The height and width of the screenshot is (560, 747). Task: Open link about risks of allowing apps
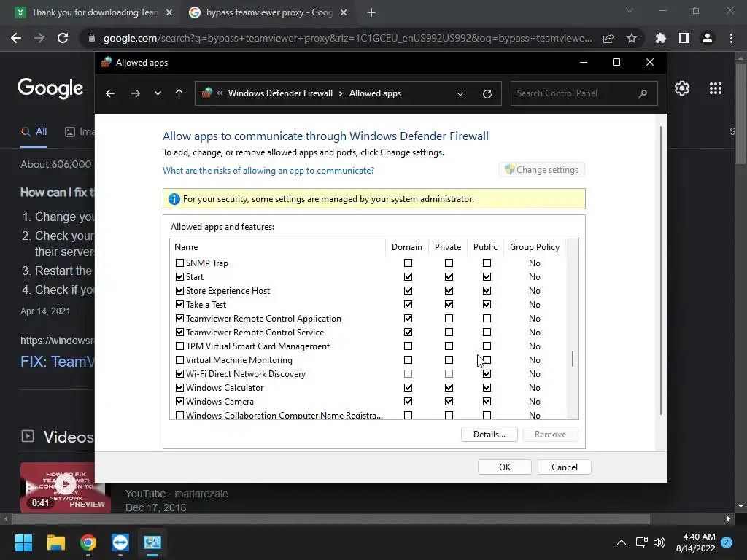268,171
